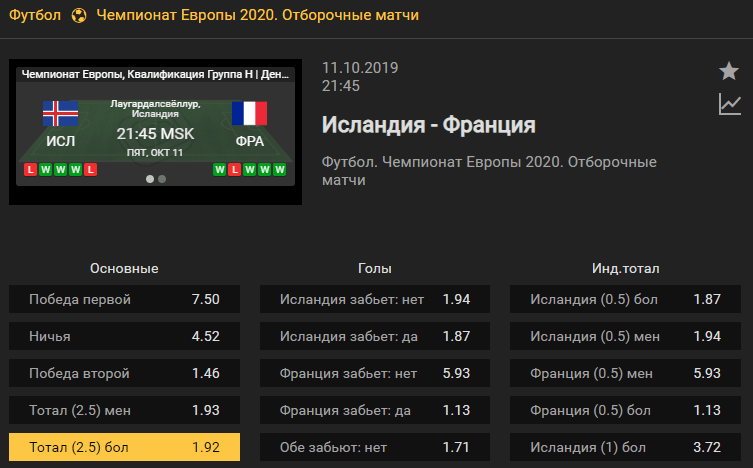Click the ФРА team label in widget

coord(250,141)
